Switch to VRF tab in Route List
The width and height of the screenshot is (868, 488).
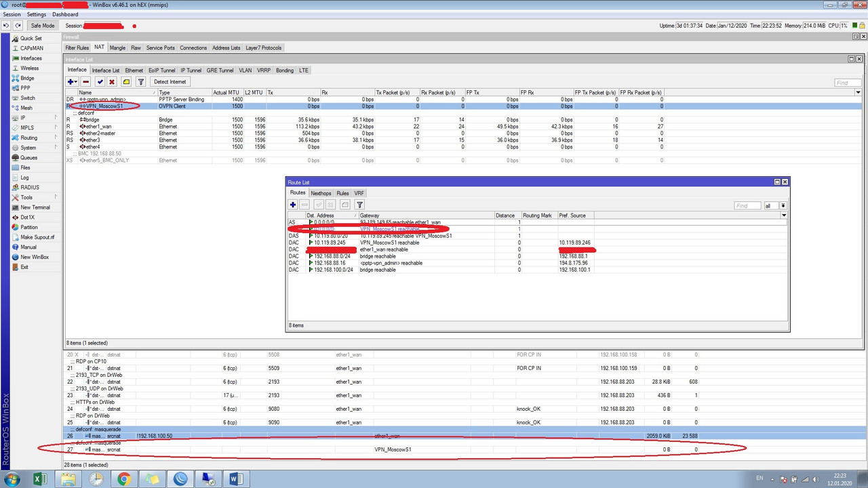click(359, 193)
